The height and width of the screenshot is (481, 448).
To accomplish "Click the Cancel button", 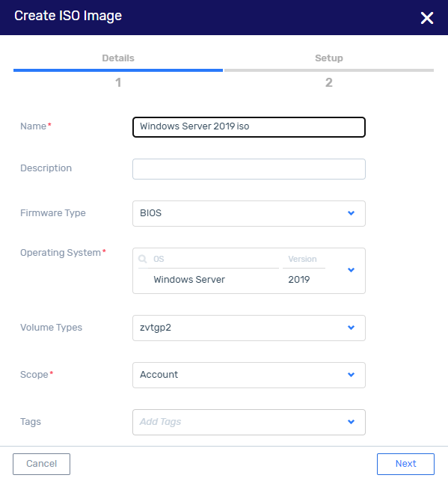I will 41,464.
